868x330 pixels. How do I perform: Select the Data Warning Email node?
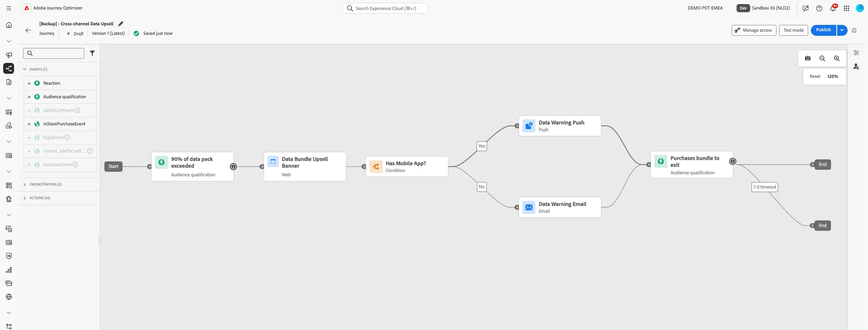[x=560, y=207]
